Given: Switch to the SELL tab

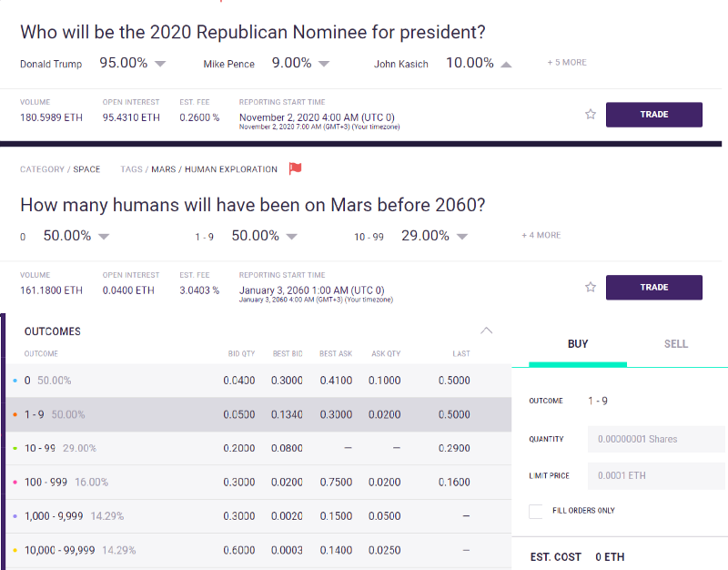Looking at the screenshot, I should click(x=676, y=344).
